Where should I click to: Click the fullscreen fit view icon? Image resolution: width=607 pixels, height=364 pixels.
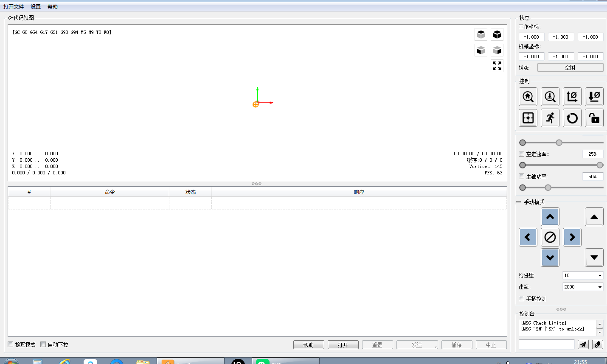pos(497,66)
